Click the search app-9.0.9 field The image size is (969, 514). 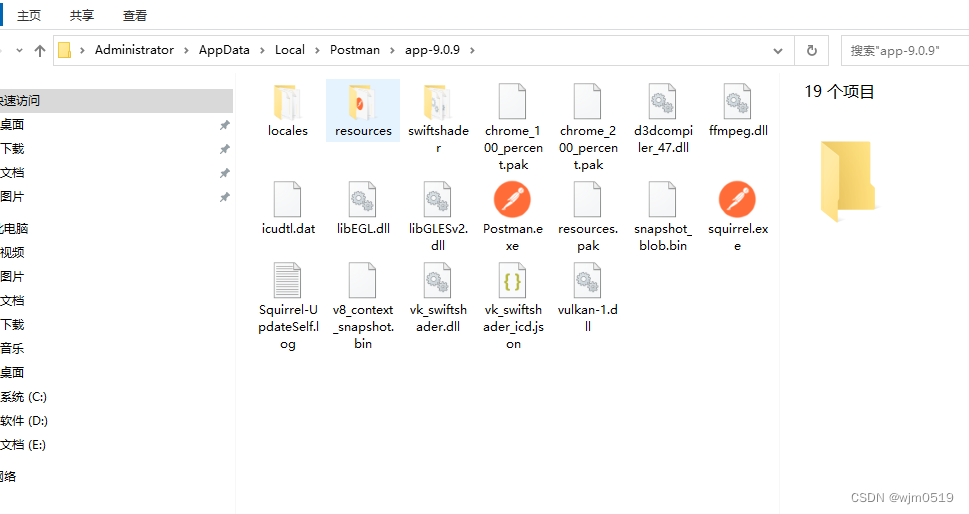(x=905, y=51)
